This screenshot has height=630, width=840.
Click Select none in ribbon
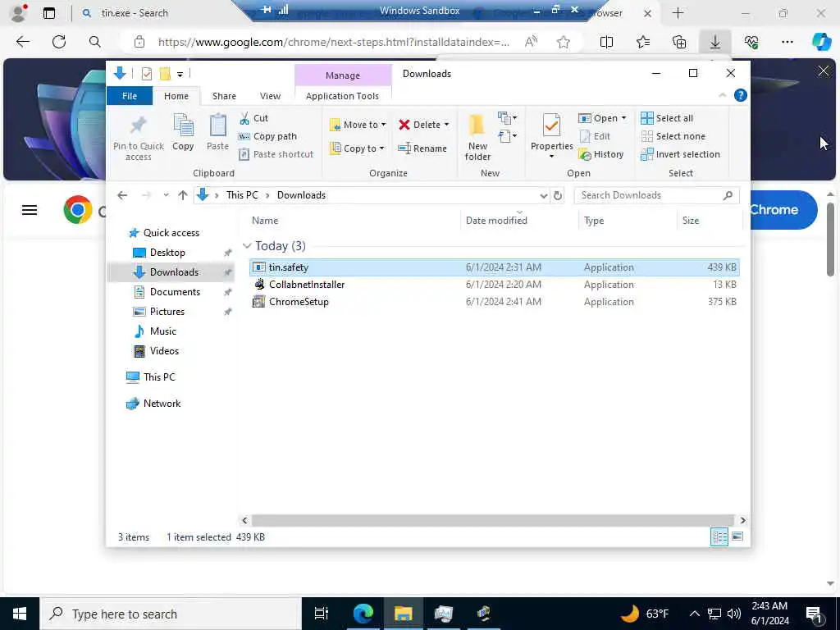[673, 137]
